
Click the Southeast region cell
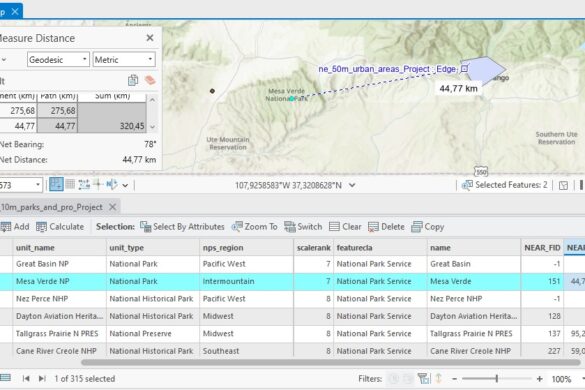246,351
